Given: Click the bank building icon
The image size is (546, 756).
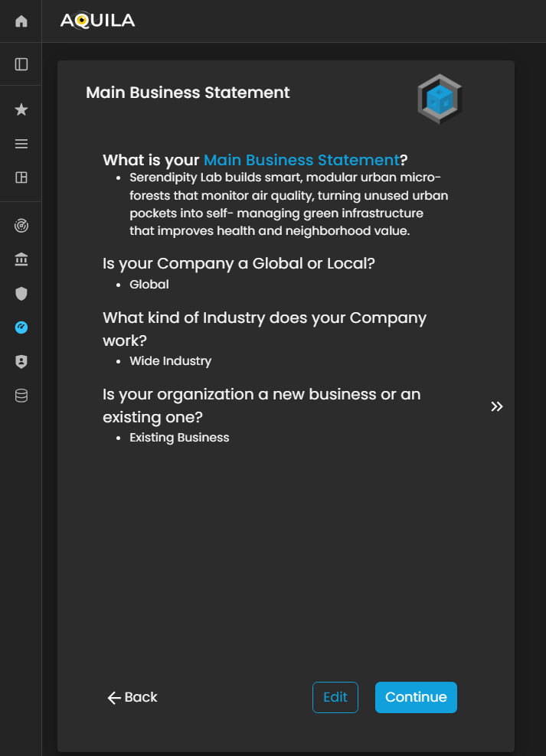Looking at the screenshot, I should coord(21,260).
